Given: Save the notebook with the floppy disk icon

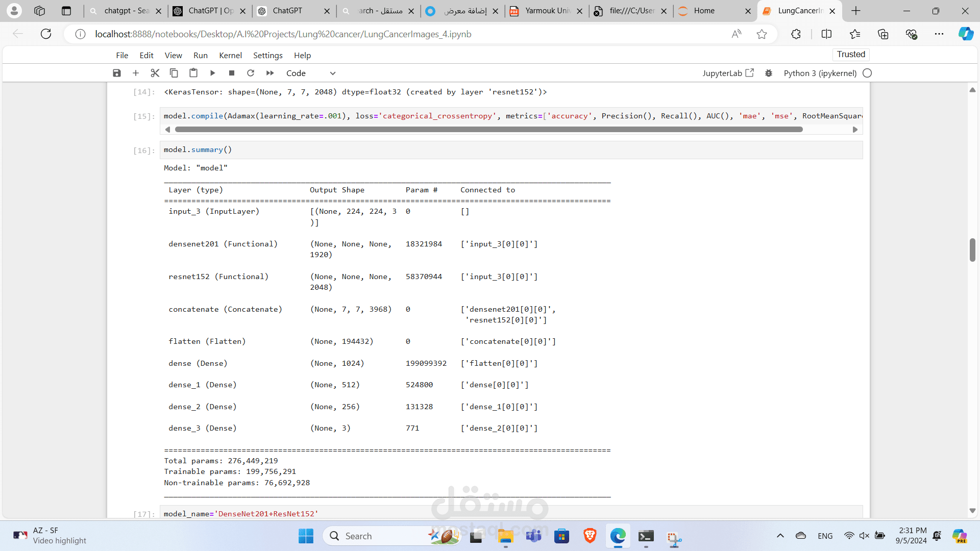Looking at the screenshot, I should [117, 73].
